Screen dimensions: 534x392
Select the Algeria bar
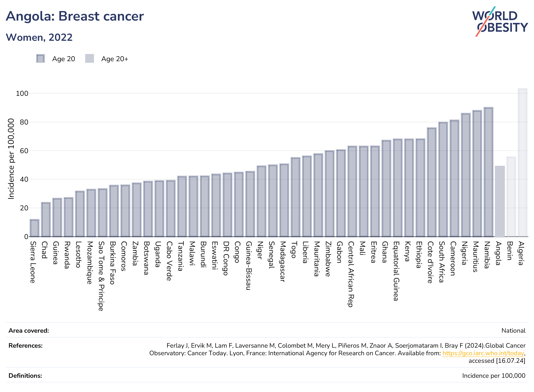[x=523, y=162]
